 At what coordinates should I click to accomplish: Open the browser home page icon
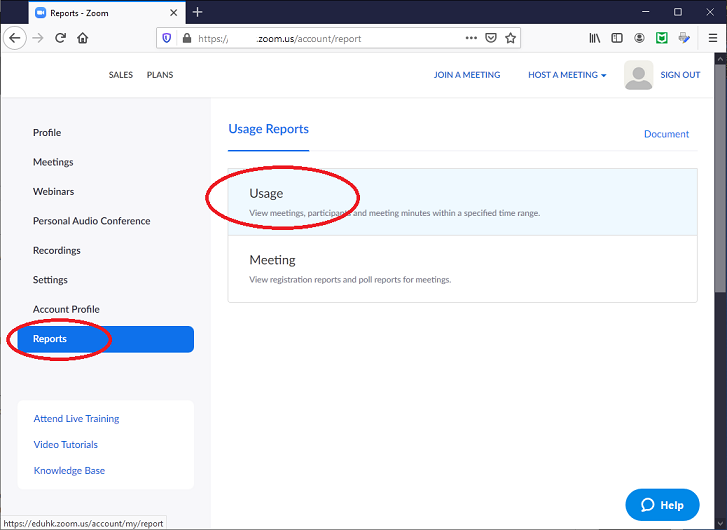coord(83,38)
